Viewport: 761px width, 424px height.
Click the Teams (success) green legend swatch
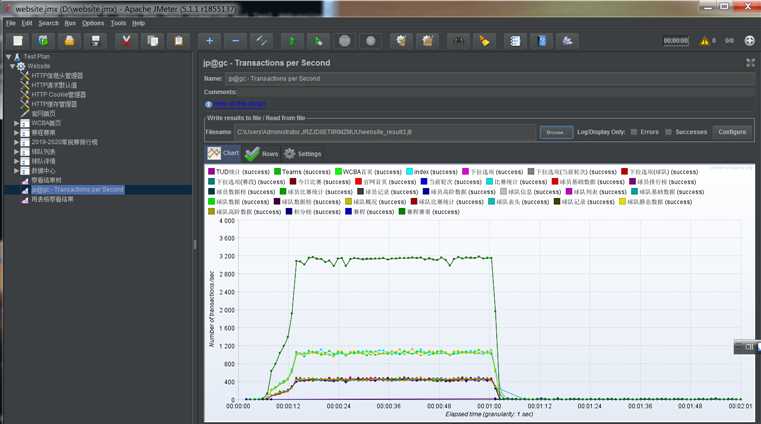pos(278,171)
